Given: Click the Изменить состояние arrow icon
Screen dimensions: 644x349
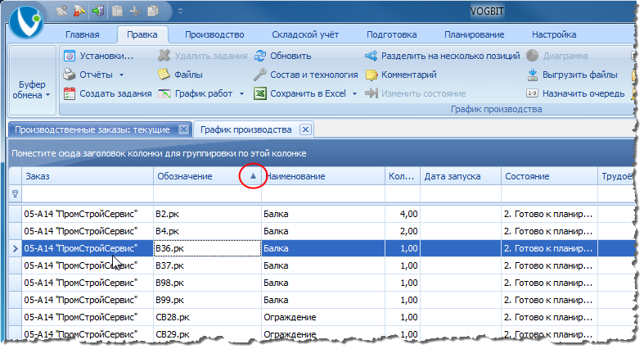Looking at the screenshot, I should pyautogui.click(x=372, y=93).
